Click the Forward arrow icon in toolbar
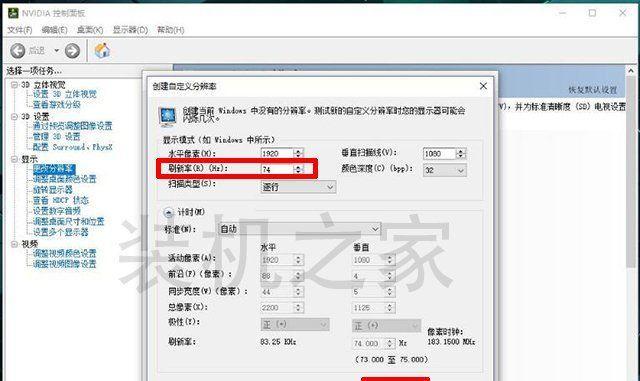The width and height of the screenshot is (640, 381). click(x=72, y=51)
